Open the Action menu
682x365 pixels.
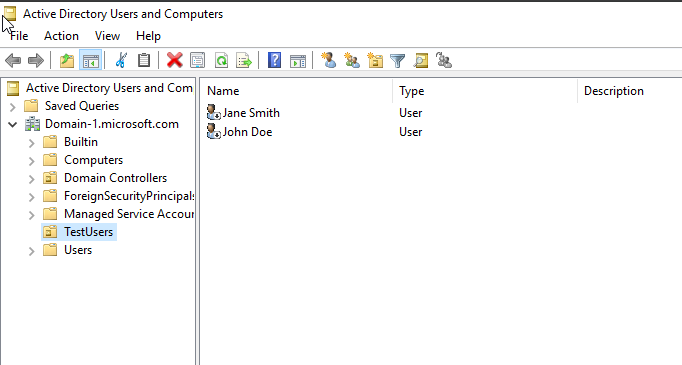[x=61, y=36]
